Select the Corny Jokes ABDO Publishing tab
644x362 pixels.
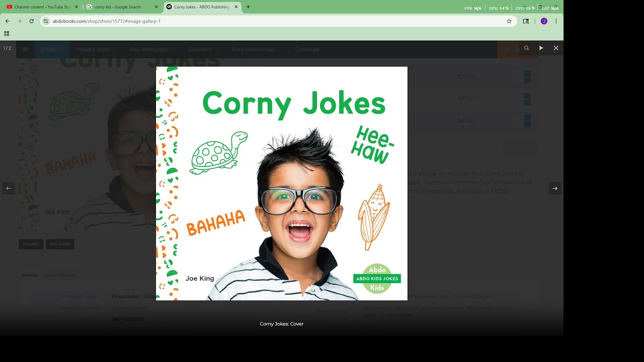point(201,7)
